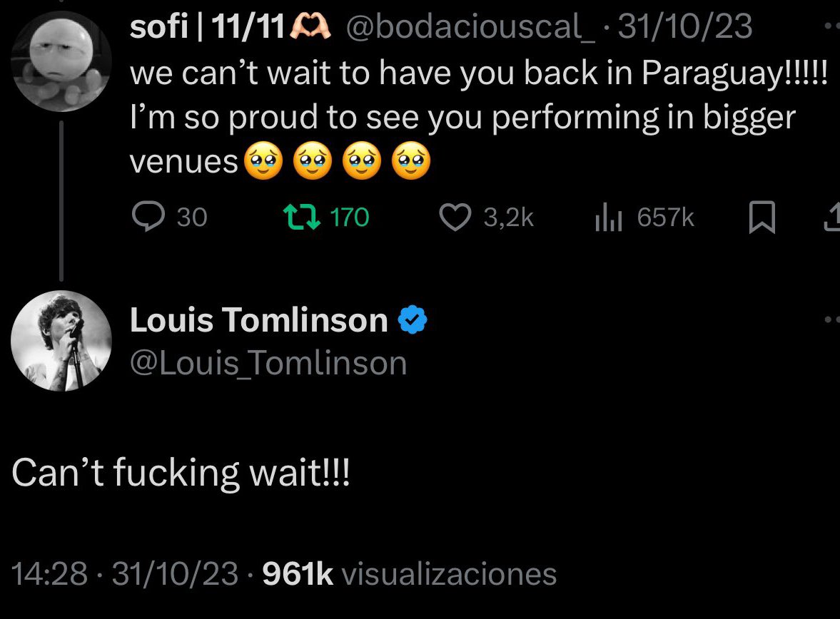
Task: Undo the green retweet on sofi's tweet
Action: point(302,217)
